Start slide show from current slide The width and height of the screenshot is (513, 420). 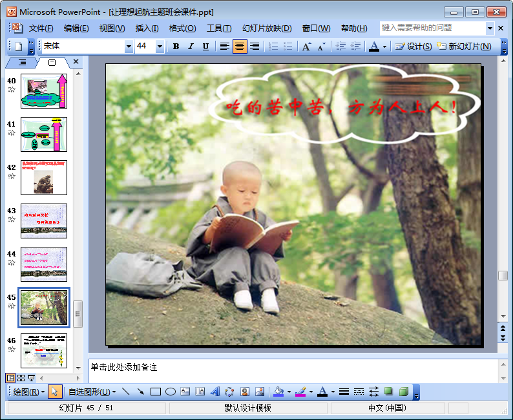click(31, 378)
